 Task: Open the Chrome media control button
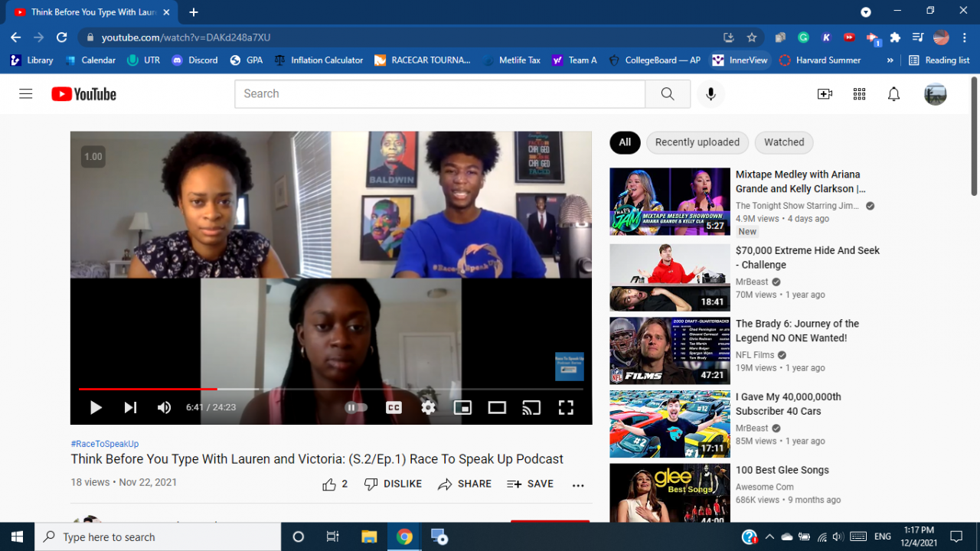[918, 37]
